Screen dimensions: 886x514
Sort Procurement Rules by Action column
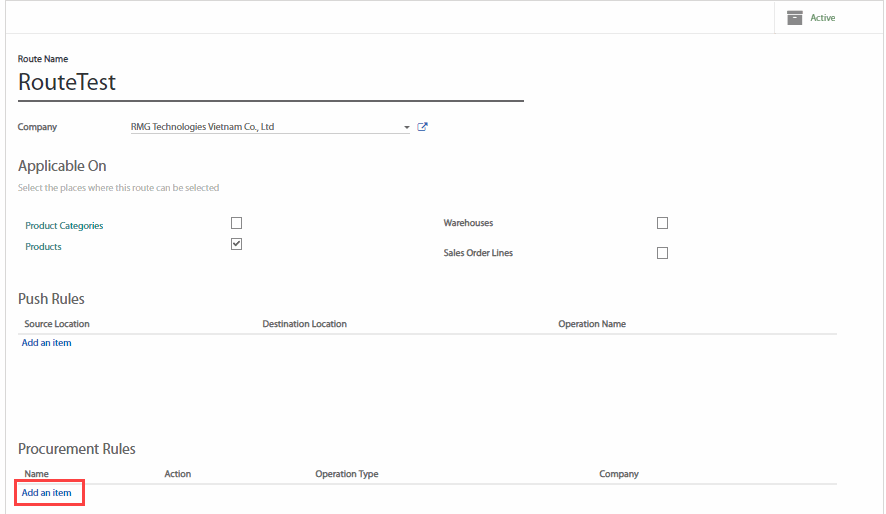(177, 474)
